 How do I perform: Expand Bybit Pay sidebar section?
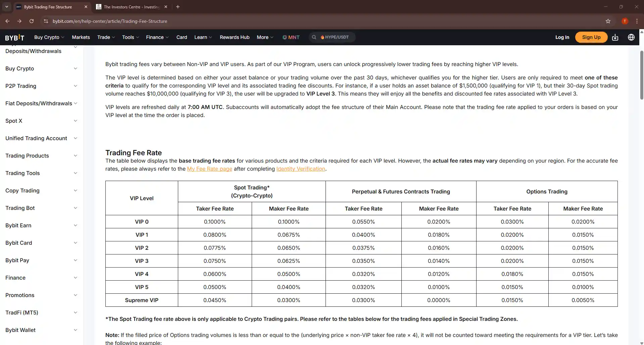click(42, 260)
